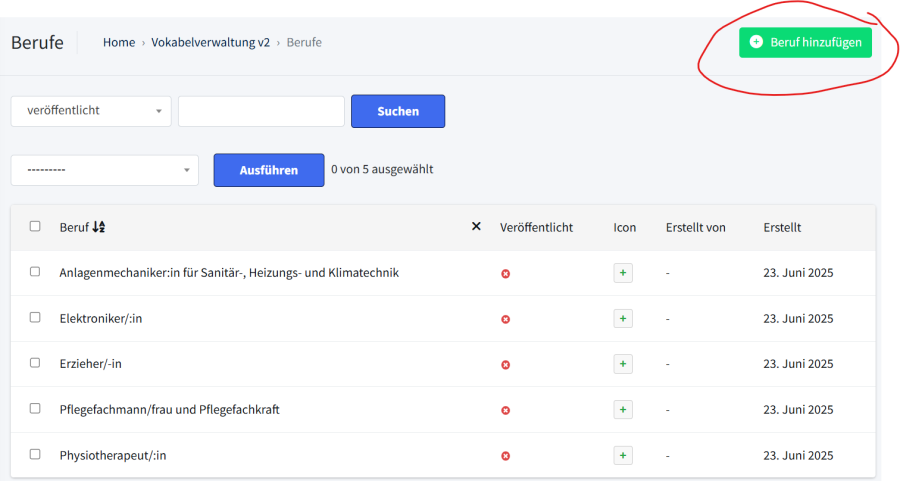
Task: Click plus icon in Anlagenmechaniker row
Action: [x=622, y=273]
